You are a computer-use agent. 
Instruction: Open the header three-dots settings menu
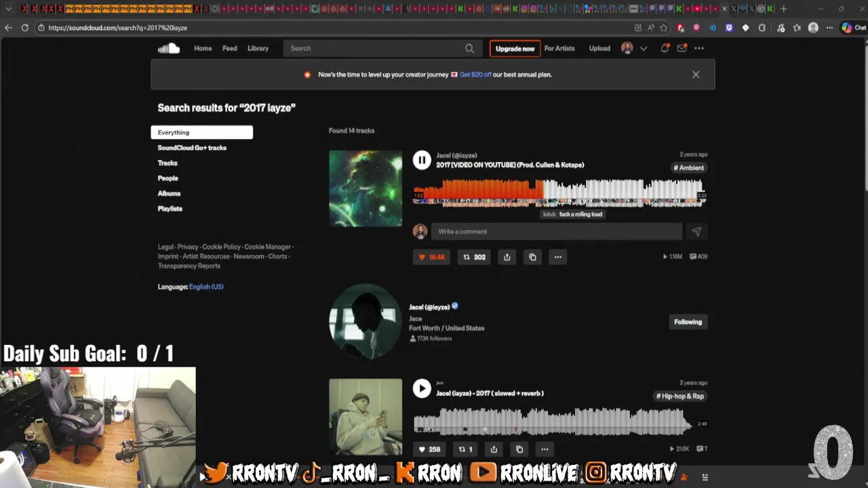pos(698,48)
